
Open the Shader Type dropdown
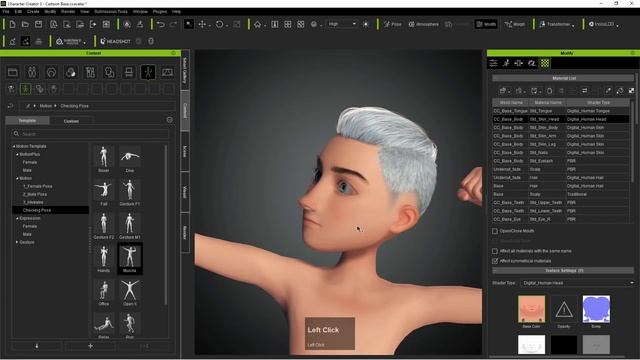578,282
